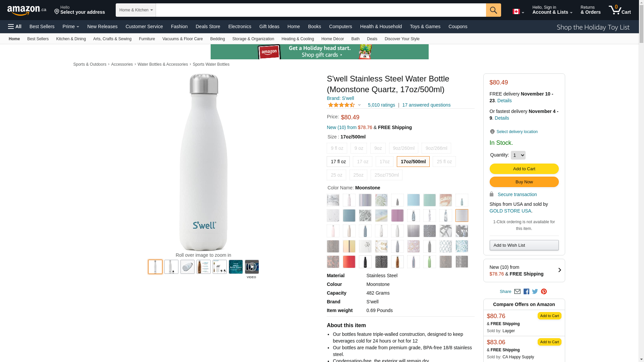Select the 17 fl oz size option
The image size is (644, 362).
[338, 162]
